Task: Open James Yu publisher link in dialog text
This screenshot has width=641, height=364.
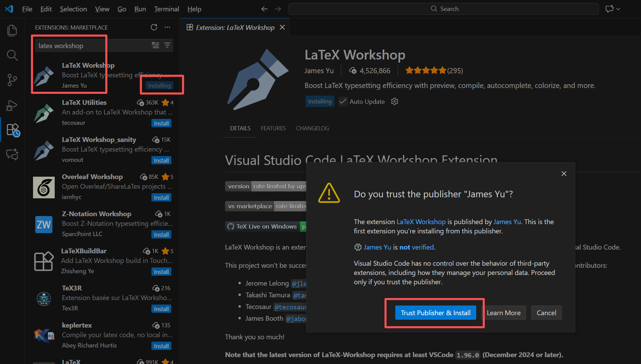Action: 507,222
